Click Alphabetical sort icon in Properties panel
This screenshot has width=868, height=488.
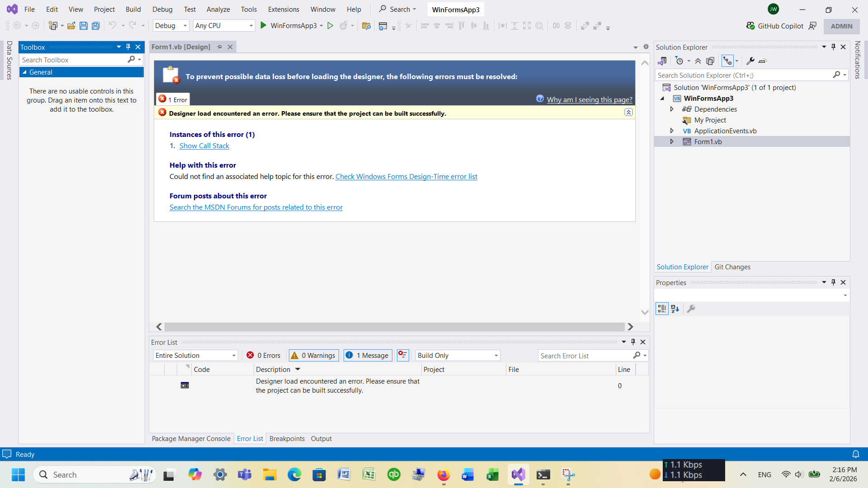pos(675,309)
